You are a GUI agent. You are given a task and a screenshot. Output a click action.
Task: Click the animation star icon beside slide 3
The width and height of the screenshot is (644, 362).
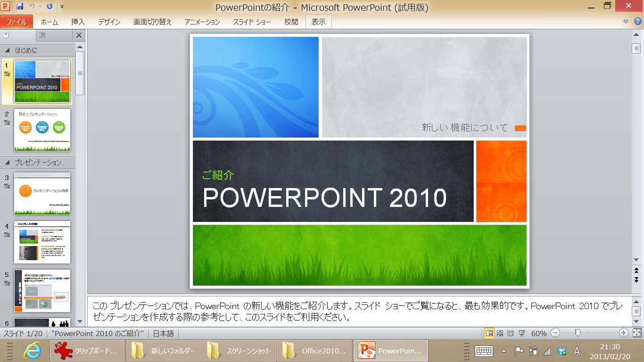[x=7, y=186]
